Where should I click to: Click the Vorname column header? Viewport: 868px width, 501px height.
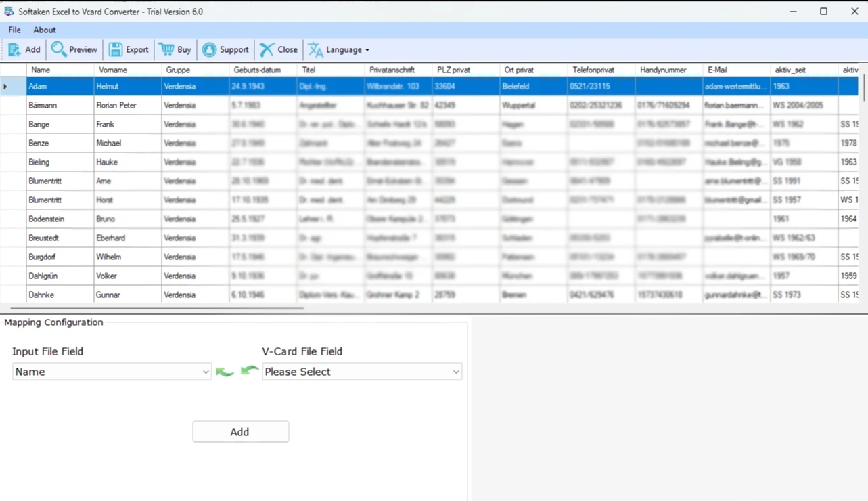(x=128, y=70)
